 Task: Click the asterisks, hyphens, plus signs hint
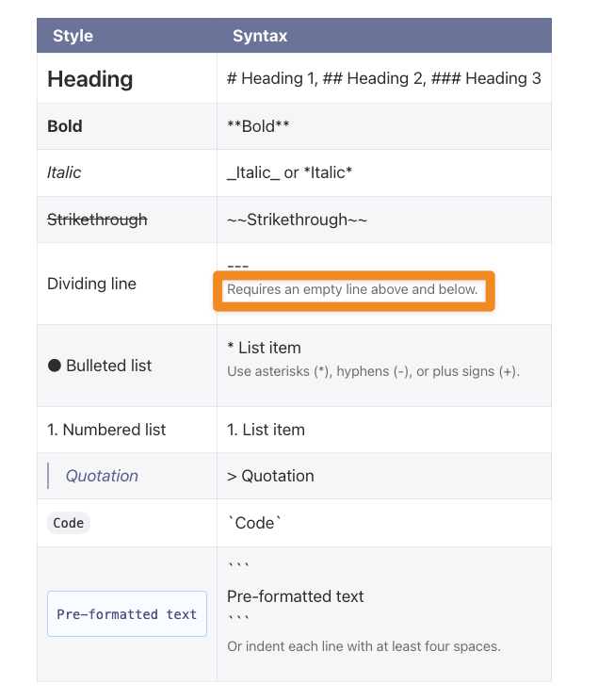pos(373,371)
